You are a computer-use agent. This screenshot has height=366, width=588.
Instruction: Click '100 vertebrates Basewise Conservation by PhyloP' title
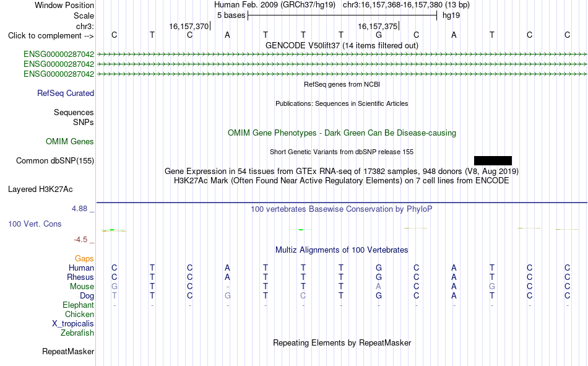coord(342,209)
